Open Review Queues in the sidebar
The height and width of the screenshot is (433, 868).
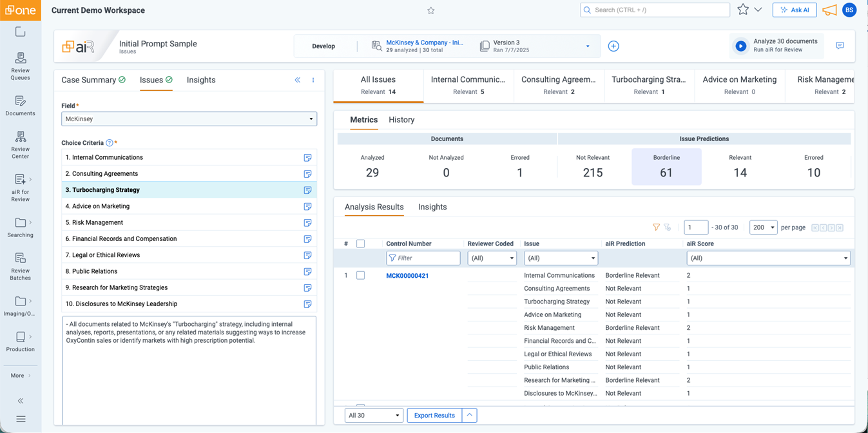pos(20,65)
